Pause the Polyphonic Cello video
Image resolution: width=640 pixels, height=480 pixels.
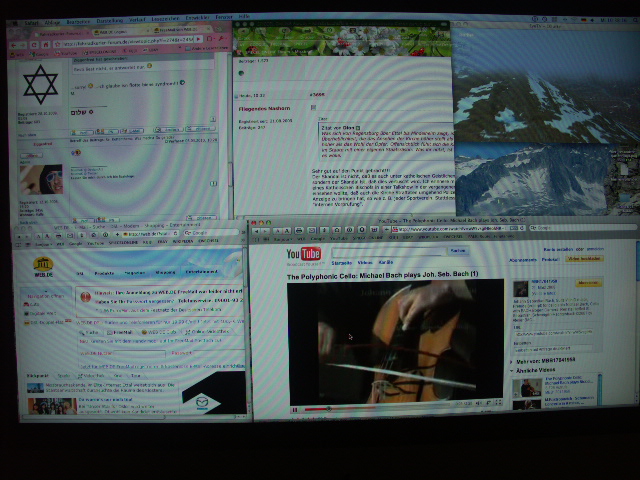(x=295, y=408)
